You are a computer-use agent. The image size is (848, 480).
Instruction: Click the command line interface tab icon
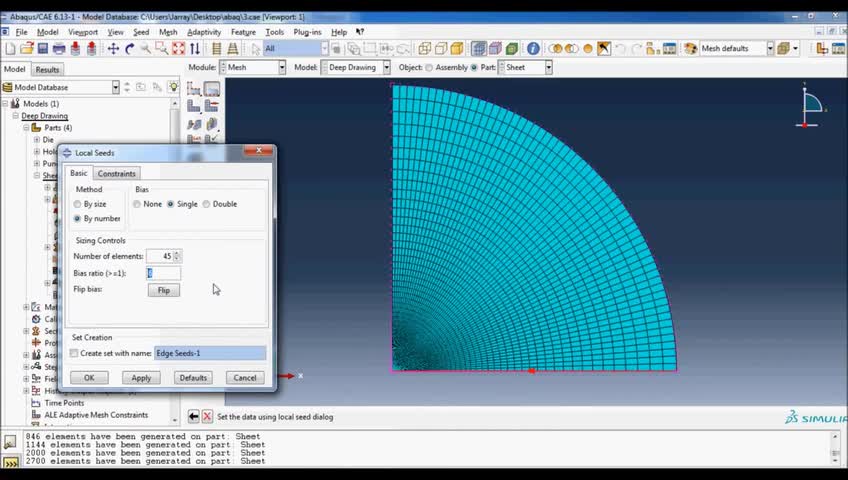click(x=11, y=463)
